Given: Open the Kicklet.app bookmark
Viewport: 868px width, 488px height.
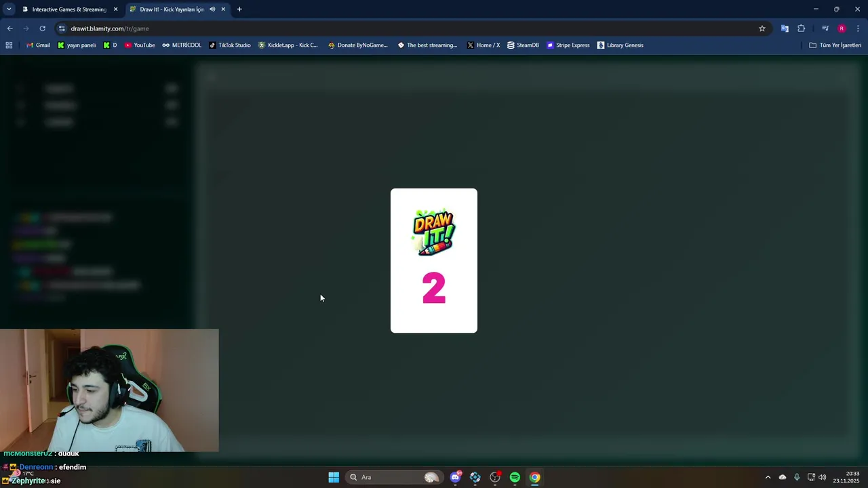Looking at the screenshot, I should click(x=288, y=45).
